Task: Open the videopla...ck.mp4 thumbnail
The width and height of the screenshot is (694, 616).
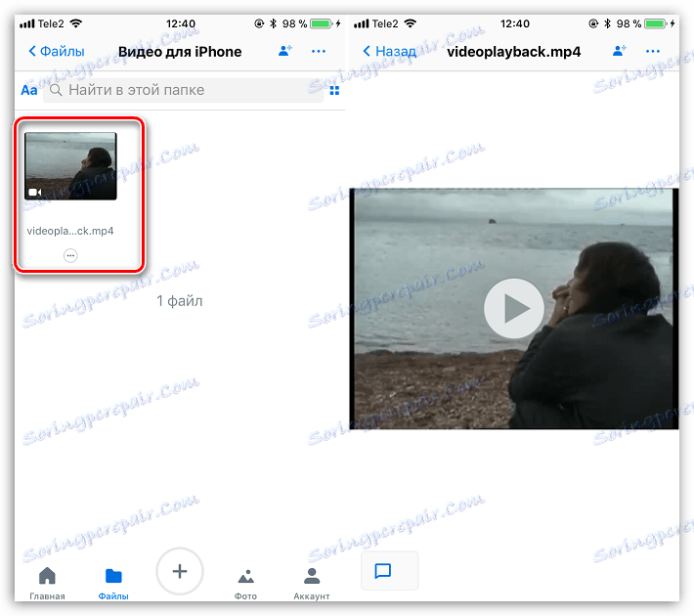Action: 70,166
